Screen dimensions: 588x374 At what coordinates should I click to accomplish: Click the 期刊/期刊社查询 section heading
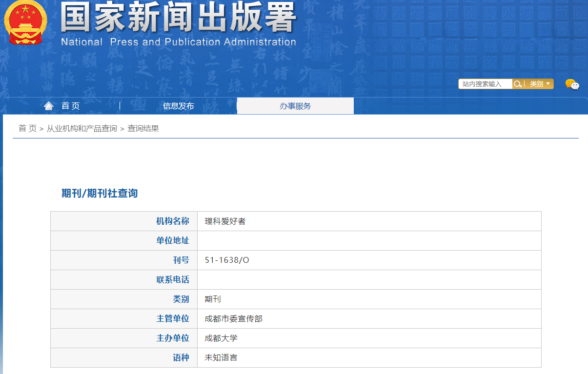click(x=100, y=193)
